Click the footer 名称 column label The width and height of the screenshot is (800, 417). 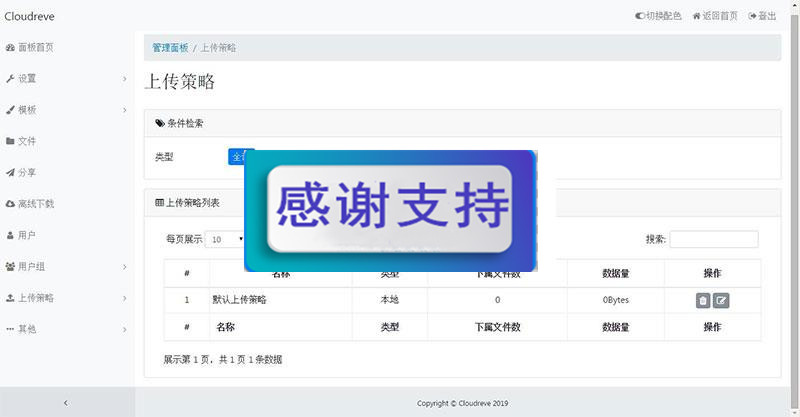point(226,327)
